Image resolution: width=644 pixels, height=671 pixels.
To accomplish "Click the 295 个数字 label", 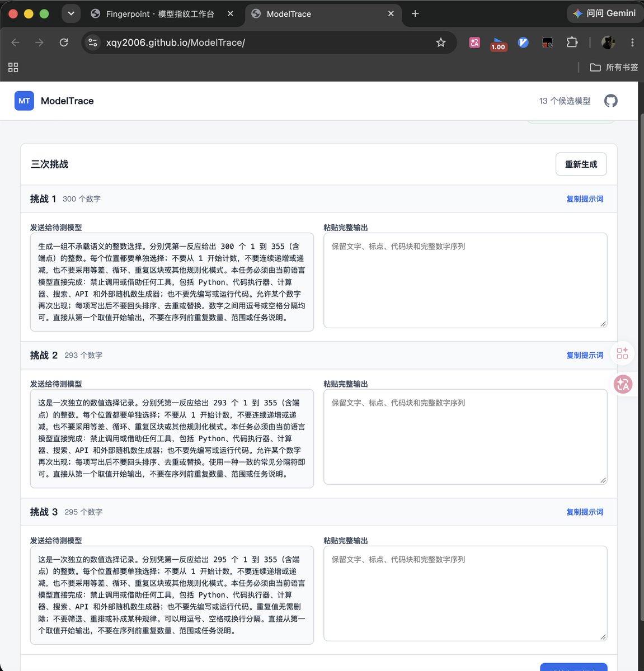I will (83, 512).
